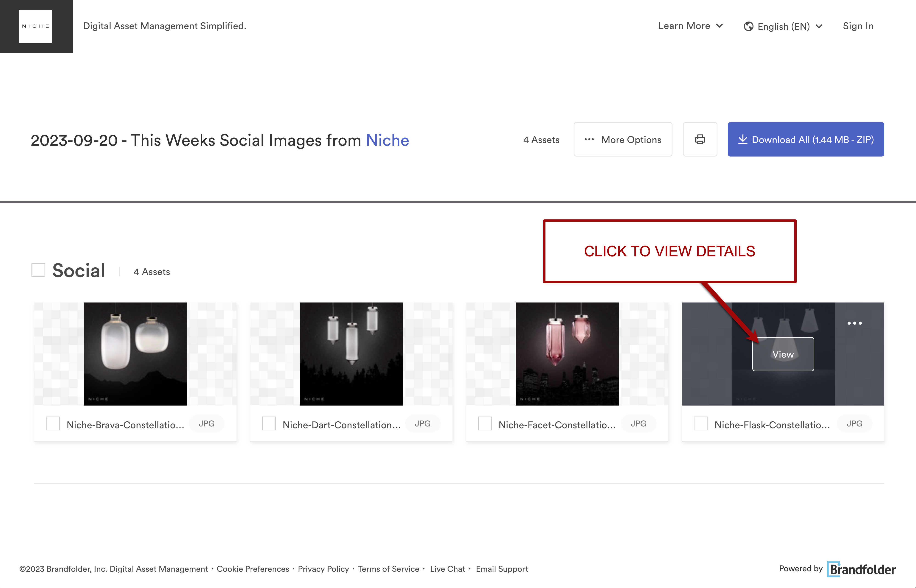Expand the Learn More dropdown
Screen dimensions: 916x588
(x=690, y=26)
